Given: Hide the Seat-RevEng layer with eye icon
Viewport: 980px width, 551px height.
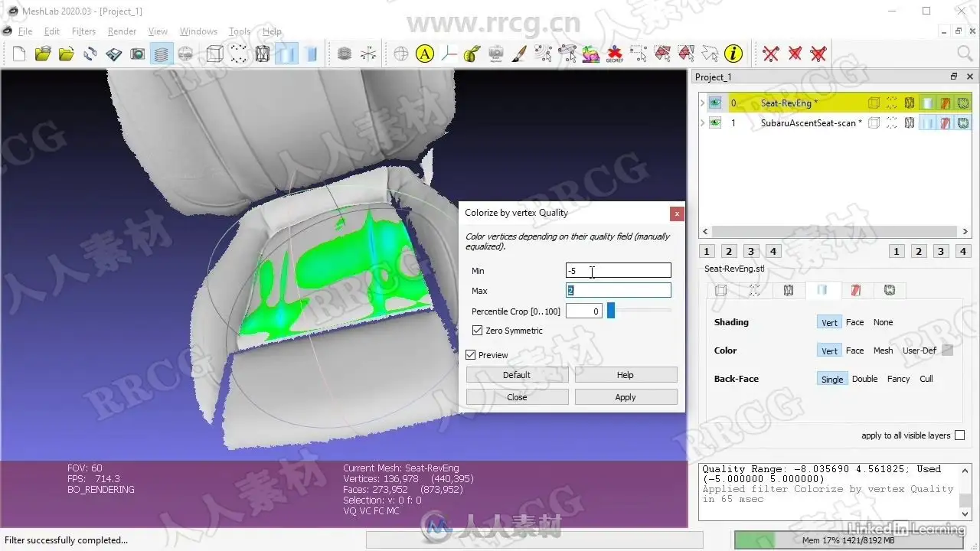Looking at the screenshot, I should click(x=715, y=103).
